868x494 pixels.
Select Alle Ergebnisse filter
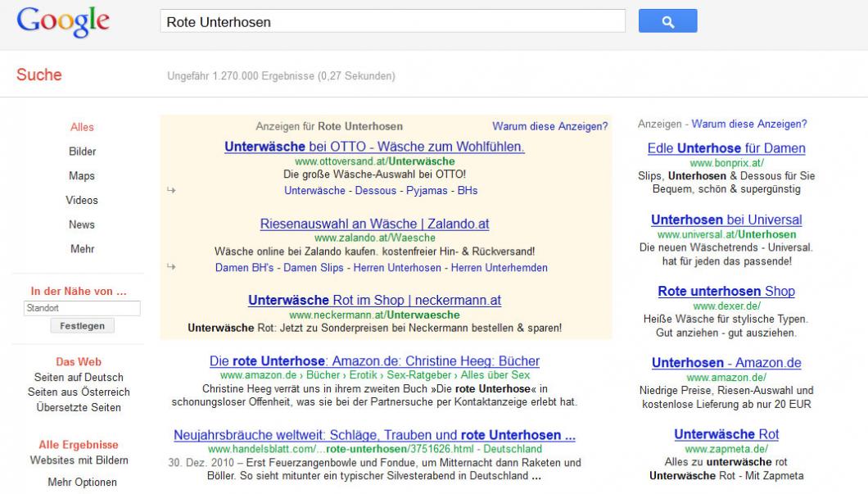coord(79,445)
